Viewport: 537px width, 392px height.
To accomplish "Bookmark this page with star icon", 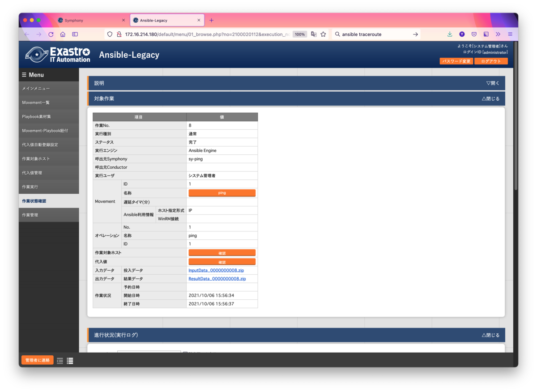I will coord(323,34).
